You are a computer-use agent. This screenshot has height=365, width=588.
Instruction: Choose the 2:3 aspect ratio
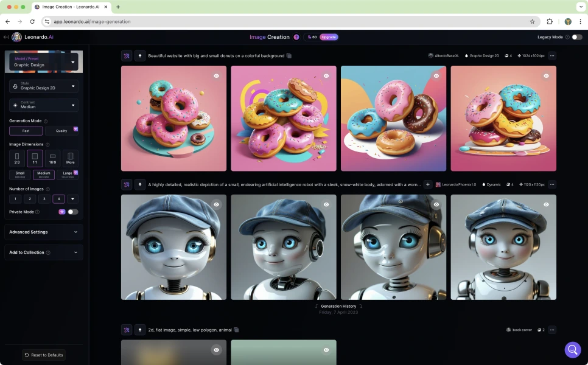pos(17,158)
